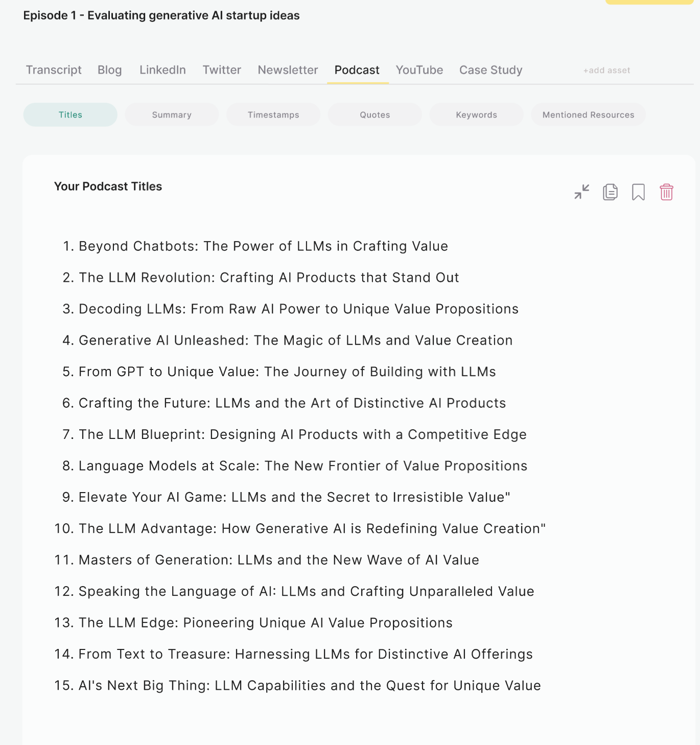Click the +add asset link

606,71
